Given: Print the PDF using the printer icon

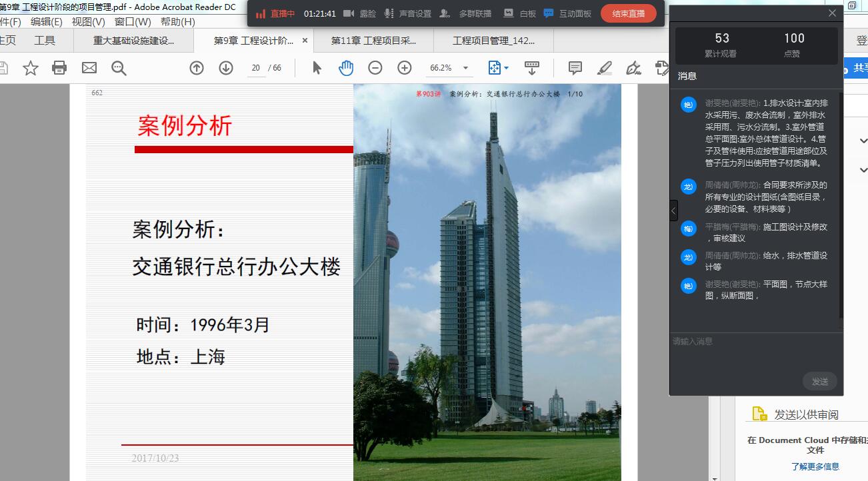Looking at the screenshot, I should point(59,68).
